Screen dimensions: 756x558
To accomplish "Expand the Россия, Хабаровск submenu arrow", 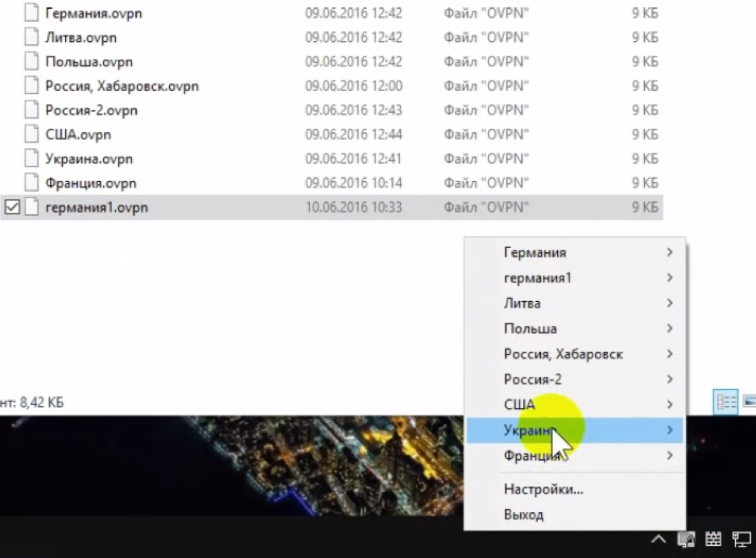I will point(670,354).
